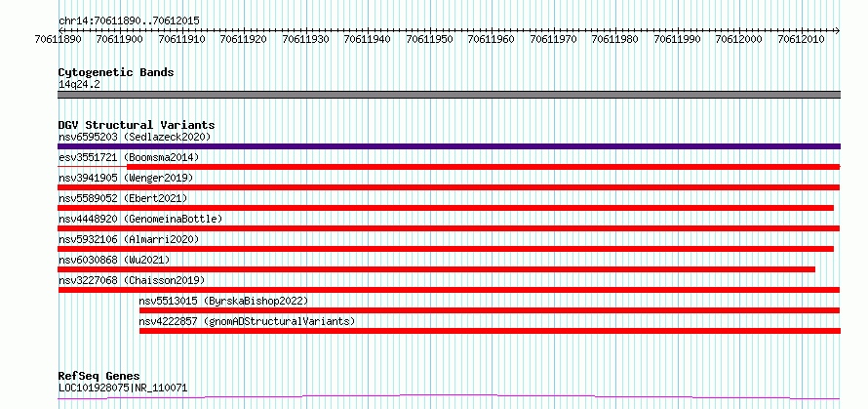Open the RefSeq Genes track title
868x409 pixels.
coord(99,377)
